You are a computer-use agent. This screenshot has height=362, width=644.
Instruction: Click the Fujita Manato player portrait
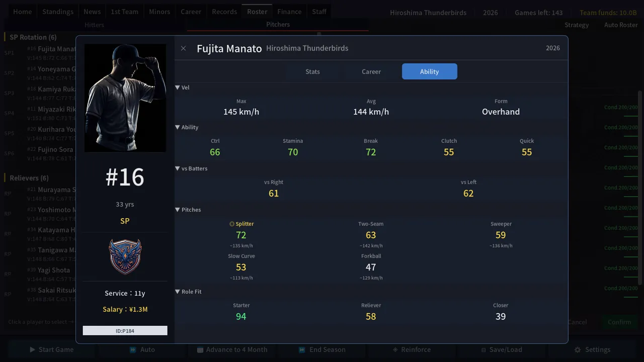pos(125,98)
